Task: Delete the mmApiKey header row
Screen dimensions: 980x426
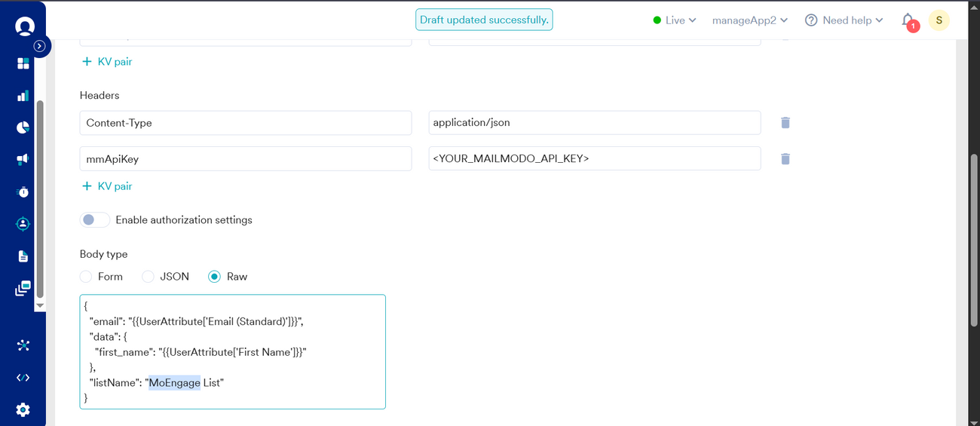Action: tap(785, 159)
